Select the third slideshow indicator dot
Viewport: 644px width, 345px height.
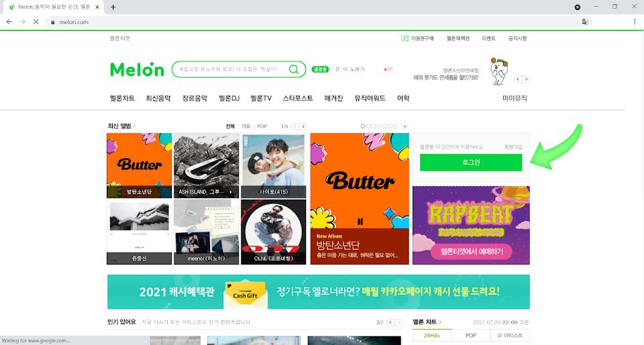(374, 127)
